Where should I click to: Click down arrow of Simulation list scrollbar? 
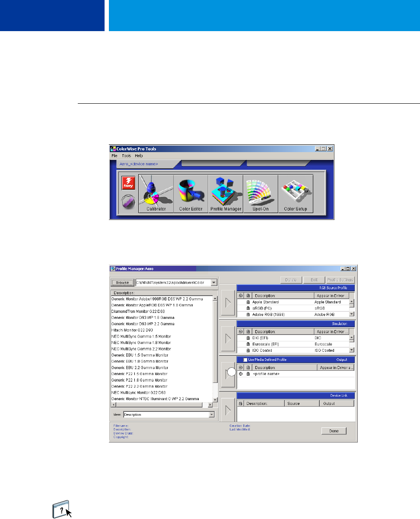(x=352, y=350)
